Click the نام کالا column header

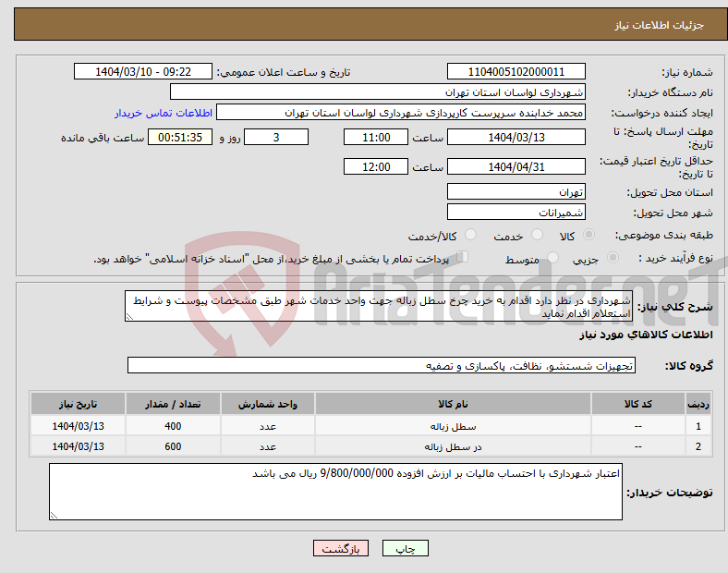click(x=453, y=404)
